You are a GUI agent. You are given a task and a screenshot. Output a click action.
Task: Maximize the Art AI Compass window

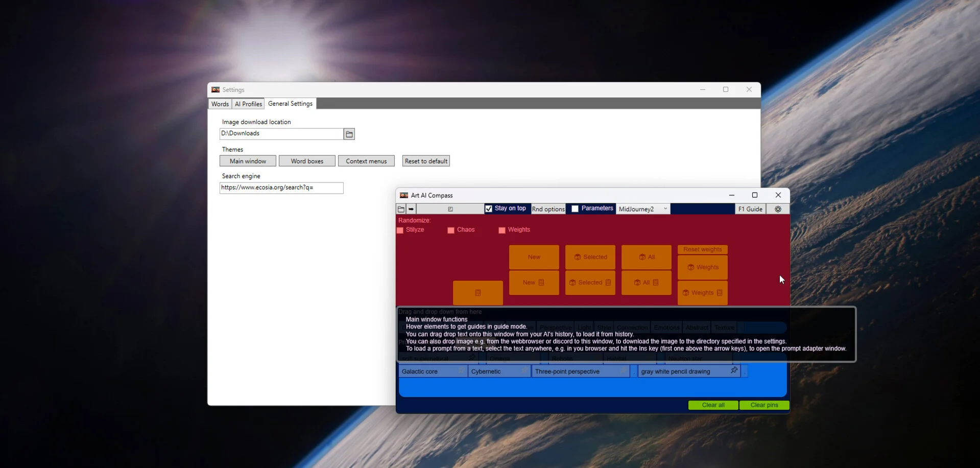click(755, 195)
